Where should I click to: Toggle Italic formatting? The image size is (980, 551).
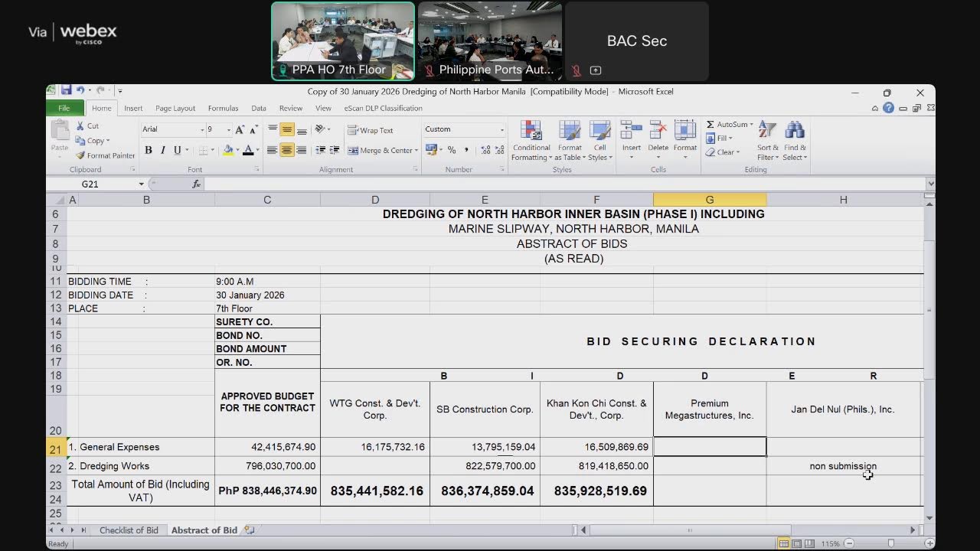[x=162, y=150]
